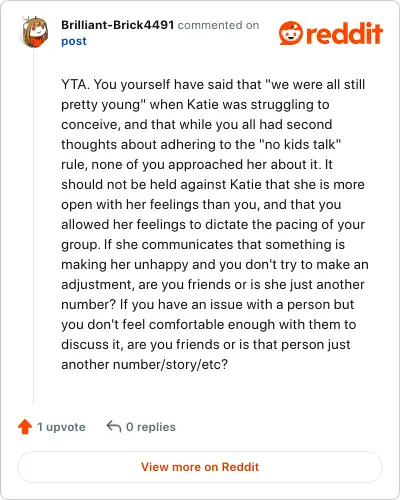Click the gray "commented on" text
400x500 pixels.
(x=218, y=25)
